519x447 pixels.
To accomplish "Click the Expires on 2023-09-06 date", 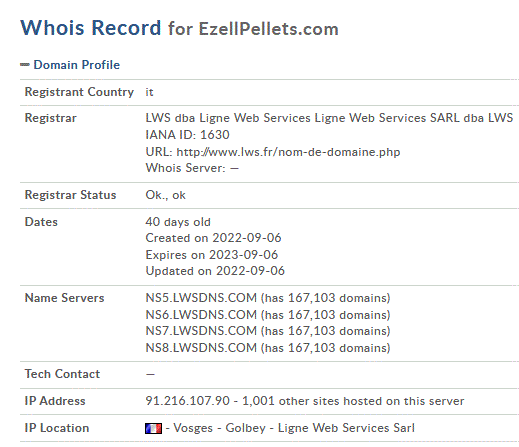I will (212, 255).
